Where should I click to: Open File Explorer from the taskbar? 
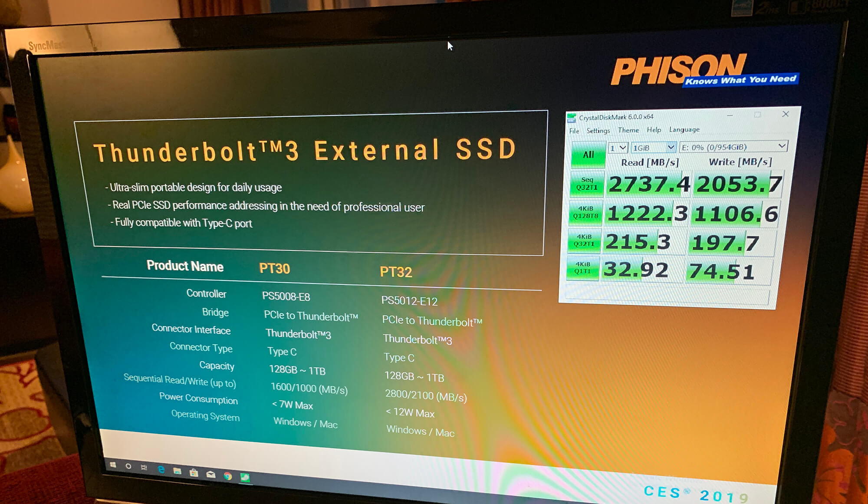177,471
